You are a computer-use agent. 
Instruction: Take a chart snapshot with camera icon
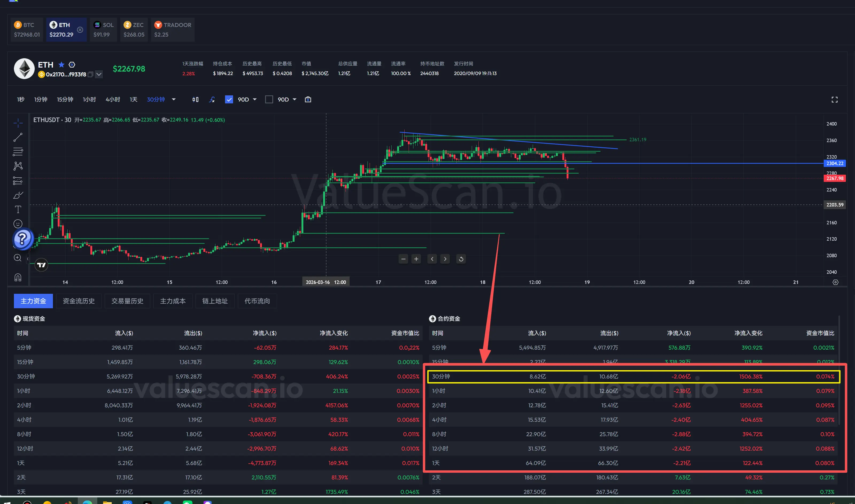click(308, 100)
